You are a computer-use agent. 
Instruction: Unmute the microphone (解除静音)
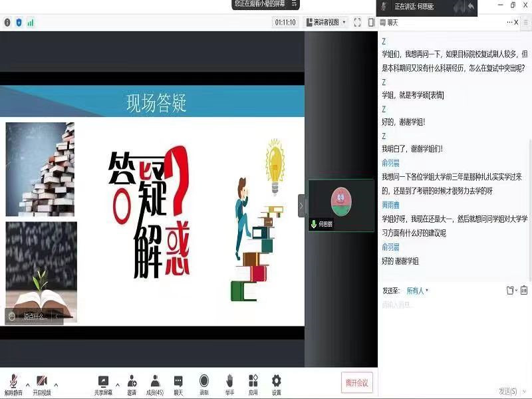[13, 383]
